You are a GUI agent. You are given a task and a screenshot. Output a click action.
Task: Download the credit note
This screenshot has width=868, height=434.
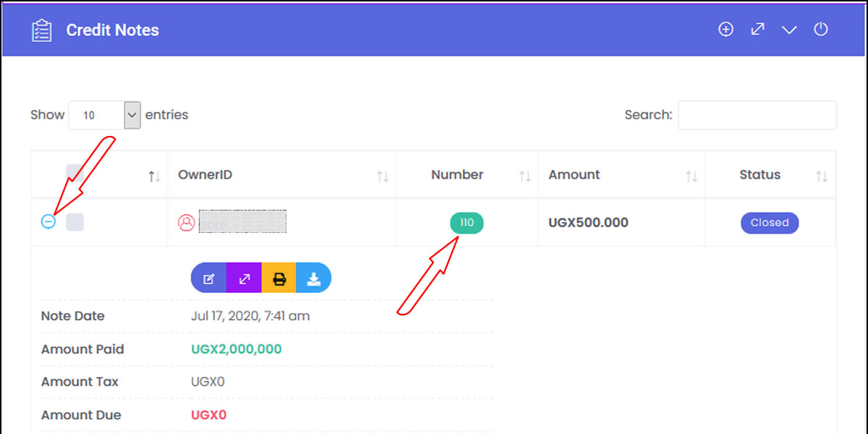click(x=313, y=278)
